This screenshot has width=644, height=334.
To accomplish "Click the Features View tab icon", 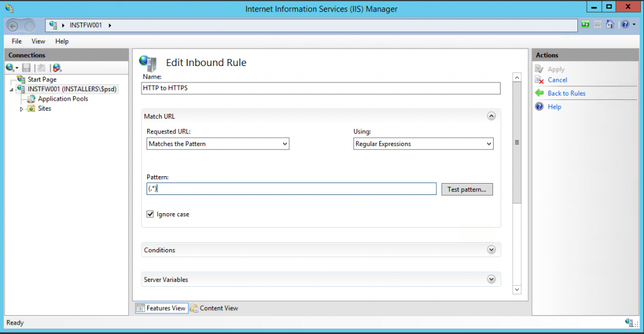I will pos(140,308).
